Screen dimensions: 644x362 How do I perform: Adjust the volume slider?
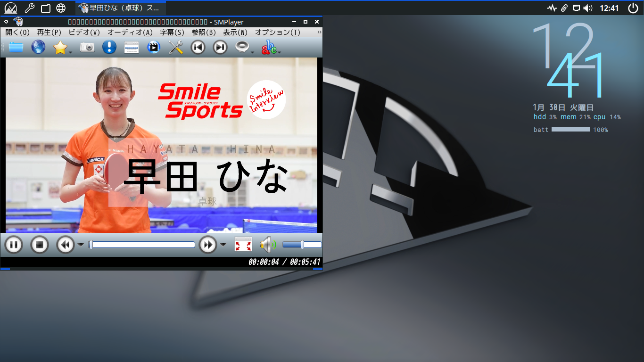pos(302,245)
